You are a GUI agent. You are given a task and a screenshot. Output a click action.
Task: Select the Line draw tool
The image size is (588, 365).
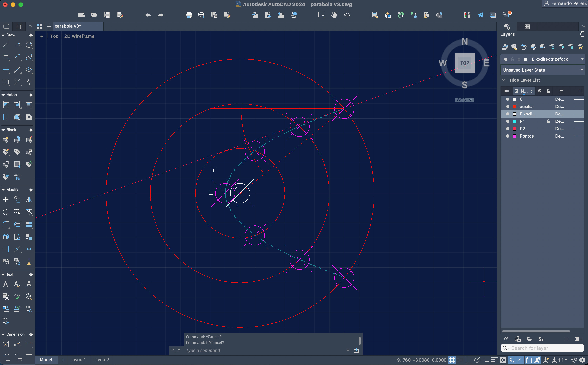pyautogui.click(x=6, y=45)
